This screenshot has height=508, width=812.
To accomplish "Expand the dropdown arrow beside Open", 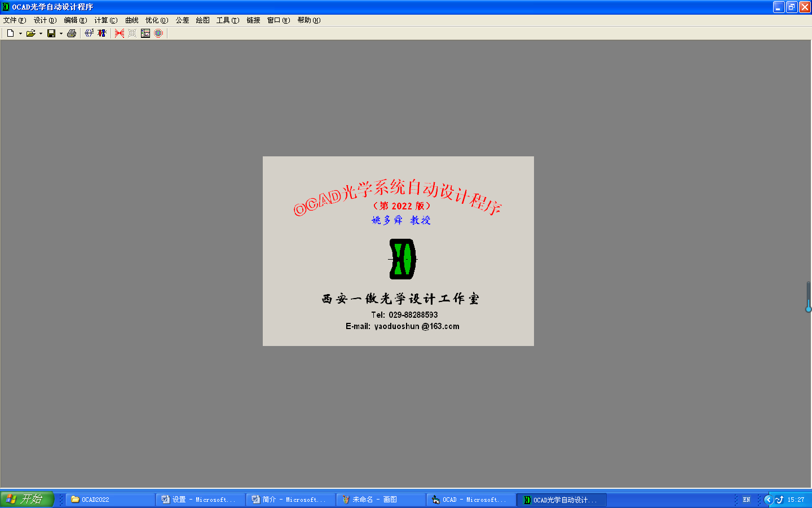I will coord(41,34).
